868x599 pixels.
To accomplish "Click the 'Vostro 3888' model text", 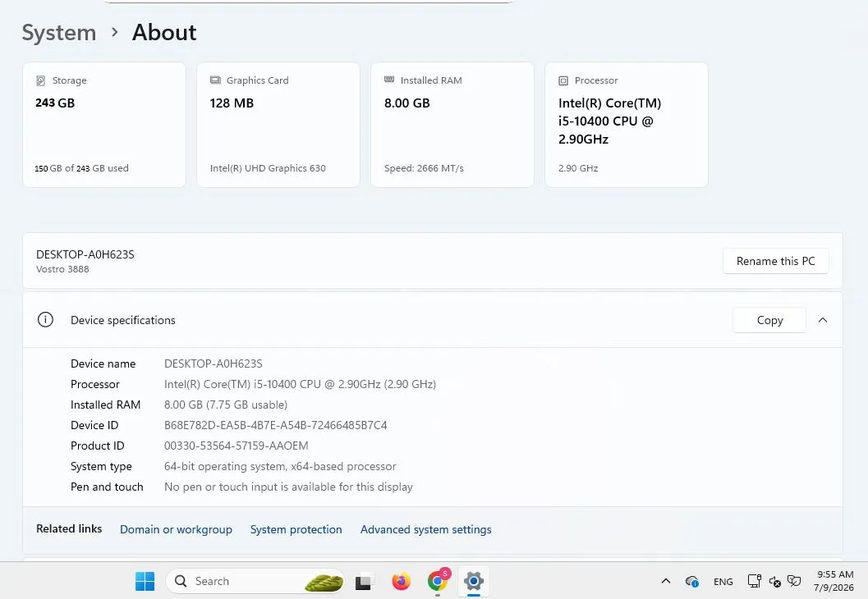I will [62, 269].
